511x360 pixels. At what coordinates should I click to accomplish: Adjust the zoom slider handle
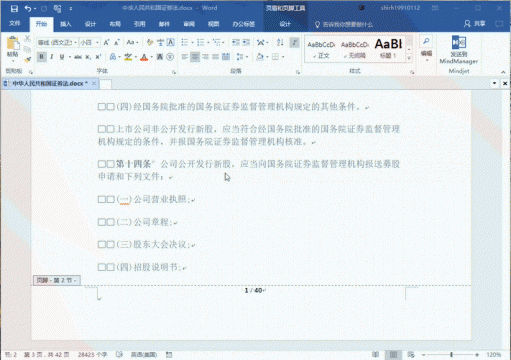(451, 355)
